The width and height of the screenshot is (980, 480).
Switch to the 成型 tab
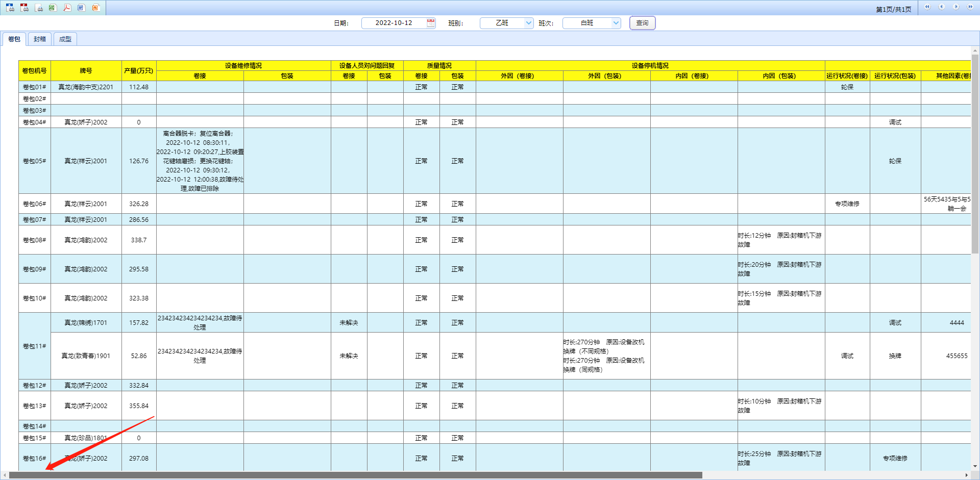[x=65, y=39]
